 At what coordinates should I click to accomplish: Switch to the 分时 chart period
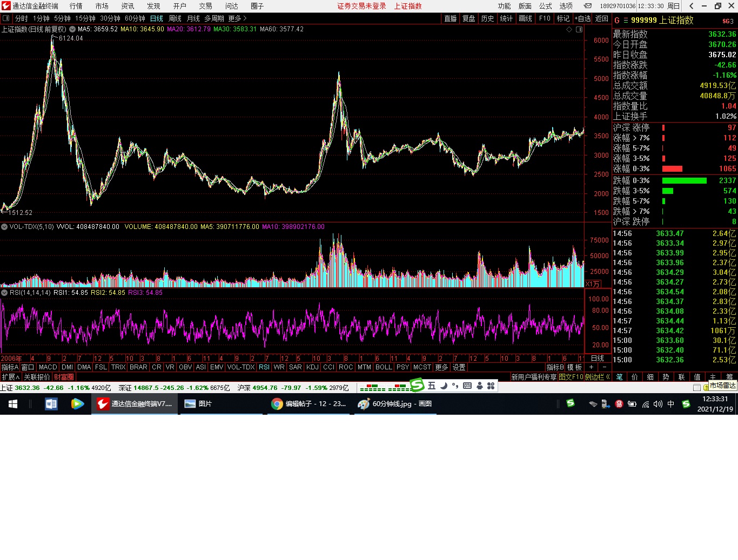[22, 18]
